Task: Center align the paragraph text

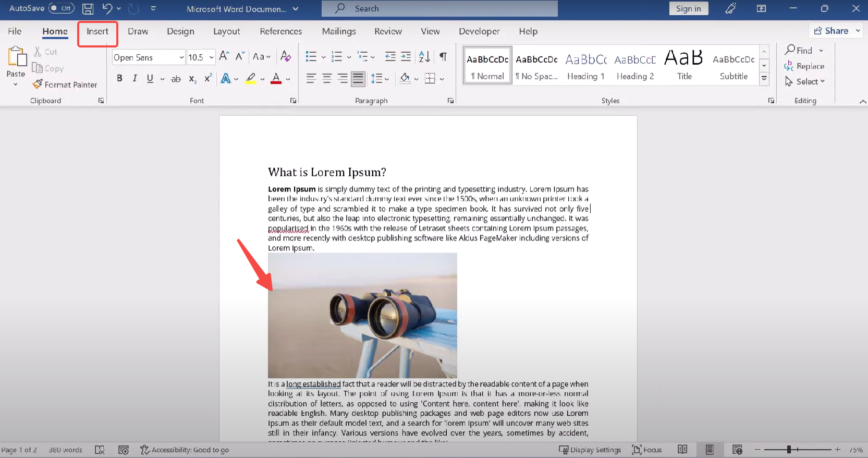Action: (327, 79)
